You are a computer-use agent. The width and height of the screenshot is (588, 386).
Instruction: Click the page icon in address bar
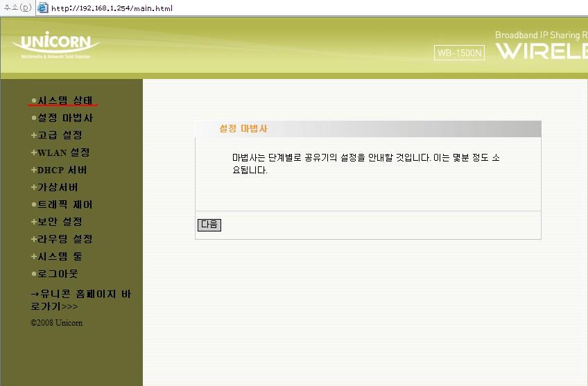point(42,8)
